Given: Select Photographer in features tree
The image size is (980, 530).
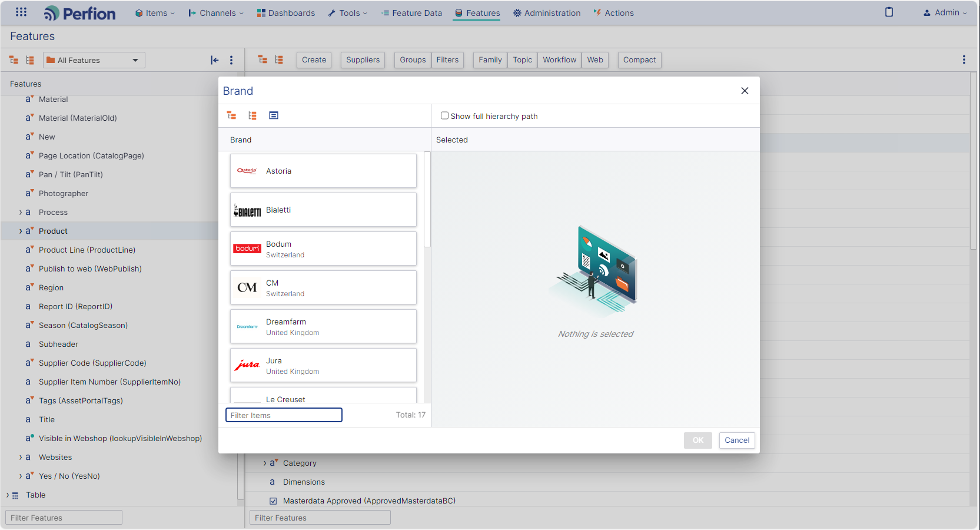Looking at the screenshot, I should (64, 194).
